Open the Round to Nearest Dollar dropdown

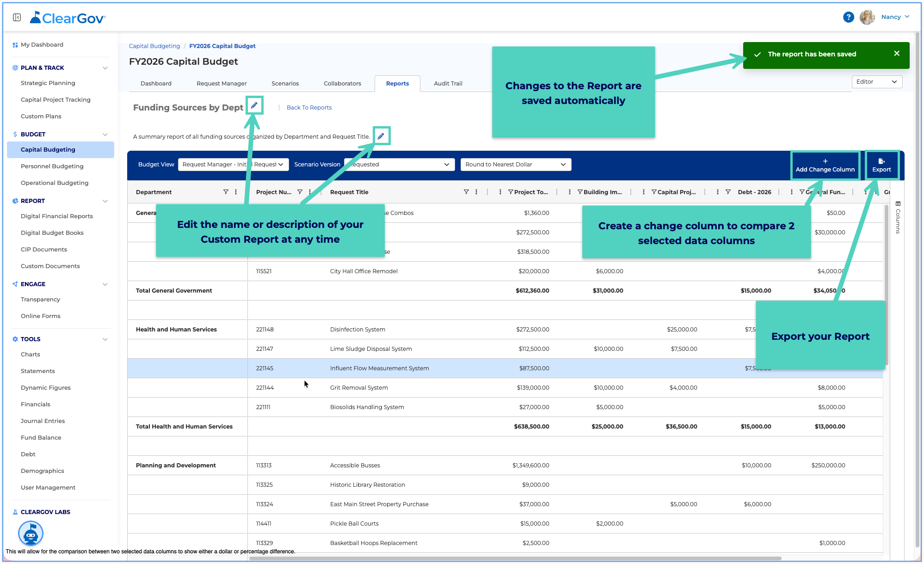516,165
